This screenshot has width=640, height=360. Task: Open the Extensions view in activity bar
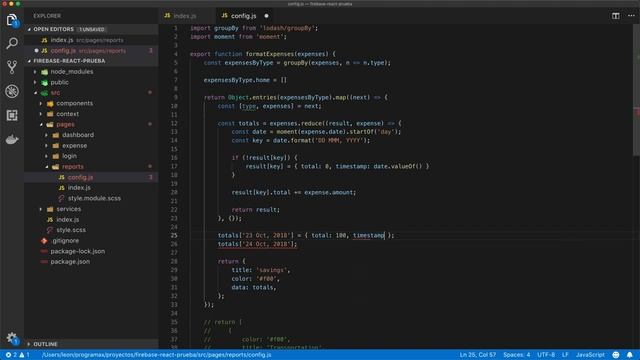coord(12,115)
